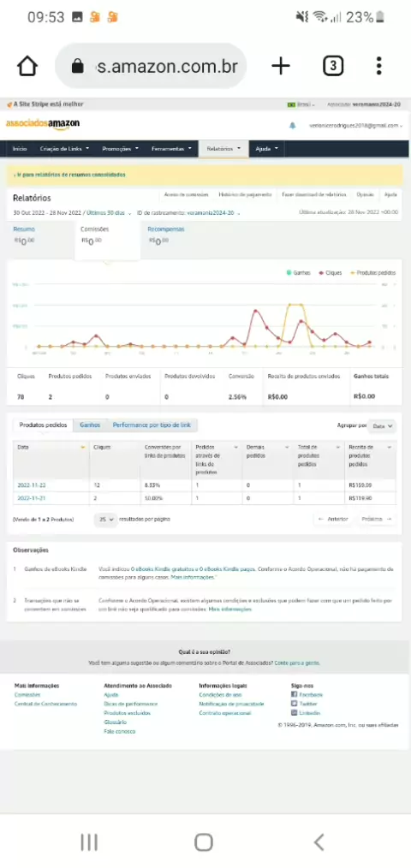The image size is (411, 868).
Task: Click the Associados Amazon logo
Action: point(43,124)
